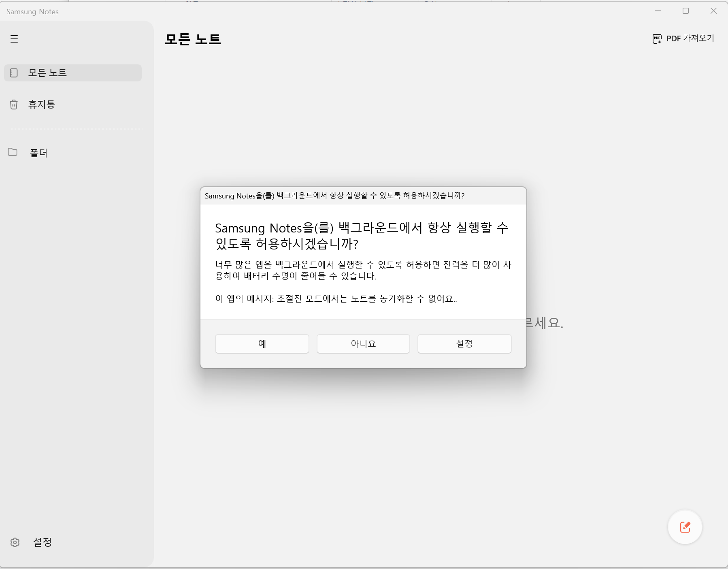Open 설정 button in the dialog
The image size is (728, 569).
coord(464,344)
